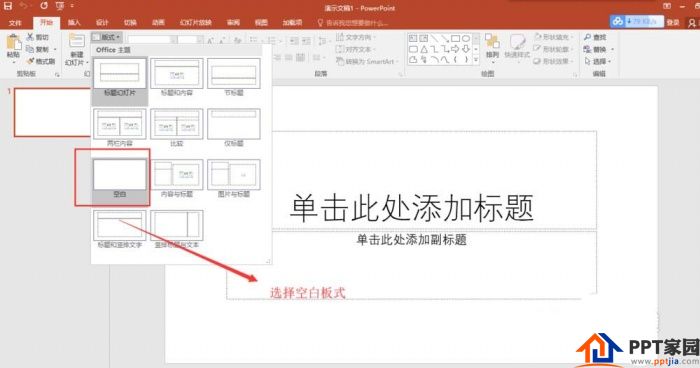Choose the Blank (空白) slide layout
This screenshot has width=700, height=368.
tap(120, 178)
